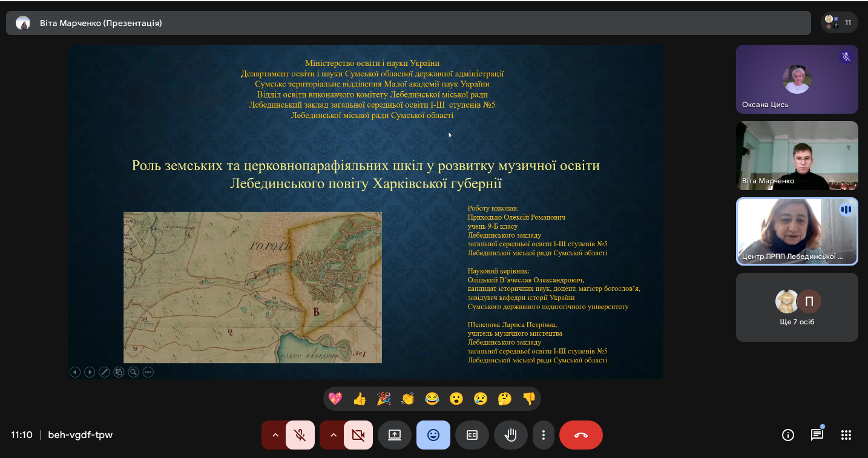The width and height of the screenshot is (868, 458).
Task: Open the activities grid icon
Action: 846,435
